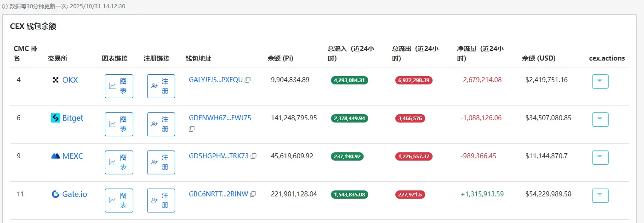
Task: Click the green inflow badge 1,543,835.08
Action: click(349, 195)
